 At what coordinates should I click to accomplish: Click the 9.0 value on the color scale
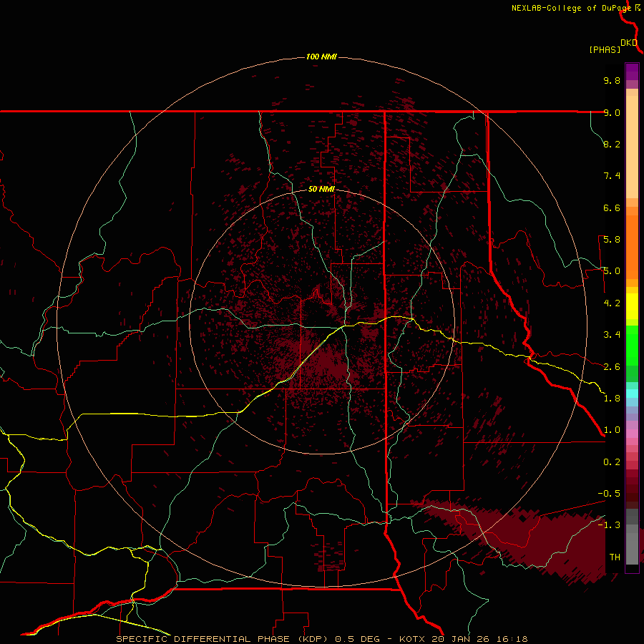tap(612, 112)
